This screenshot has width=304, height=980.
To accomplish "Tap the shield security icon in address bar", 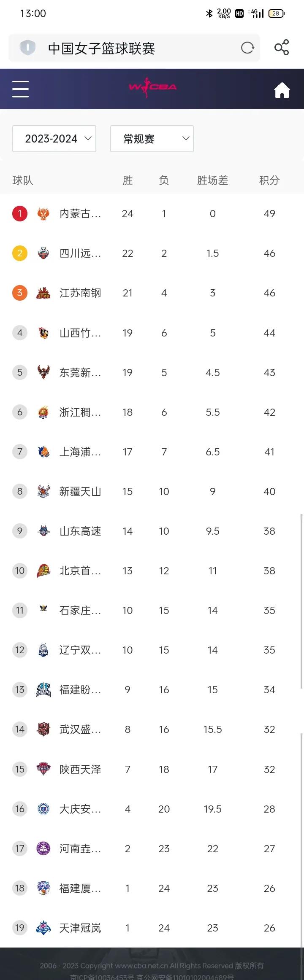I will [x=28, y=47].
